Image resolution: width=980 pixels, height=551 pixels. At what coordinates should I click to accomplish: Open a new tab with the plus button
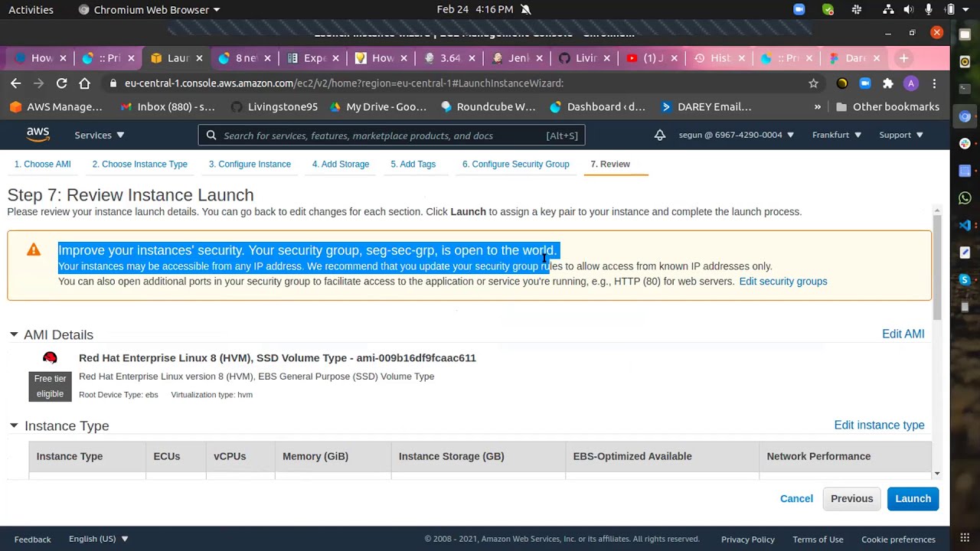(903, 58)
